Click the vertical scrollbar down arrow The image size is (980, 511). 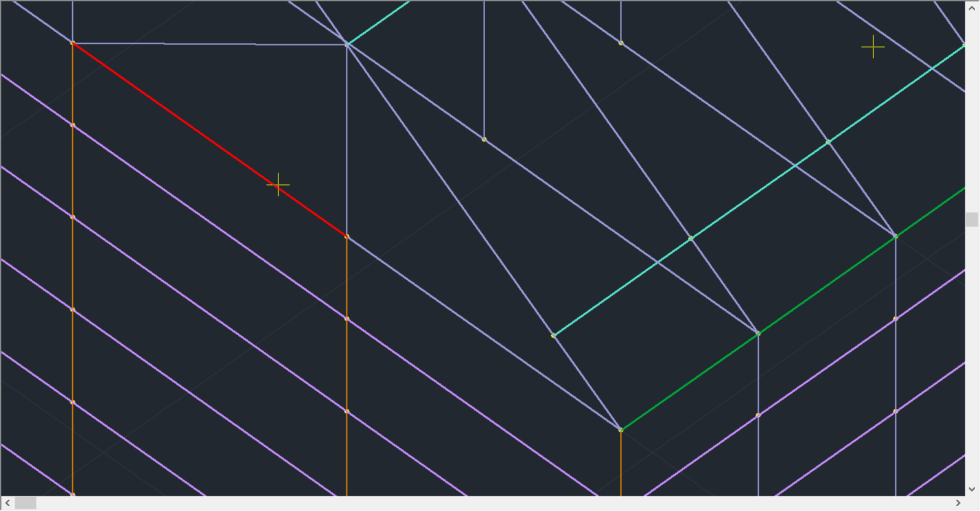[x=972, y=489]
